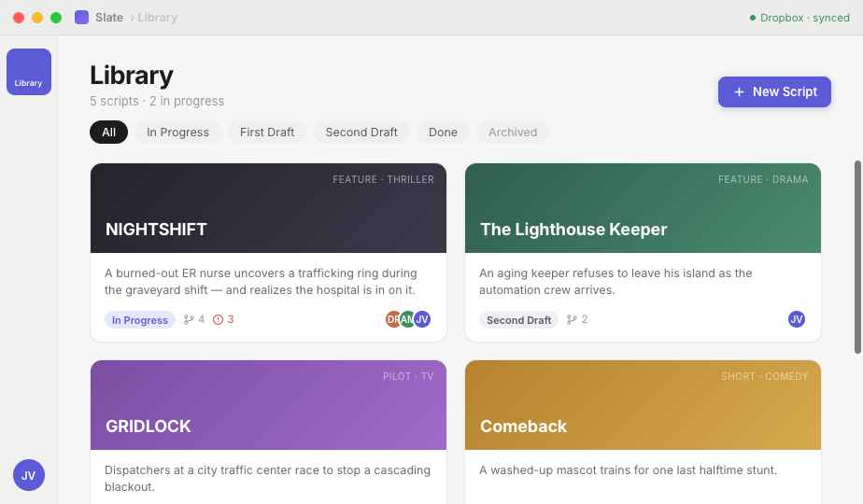Click the Slate breadcrumb in title bar

[109, 18]
